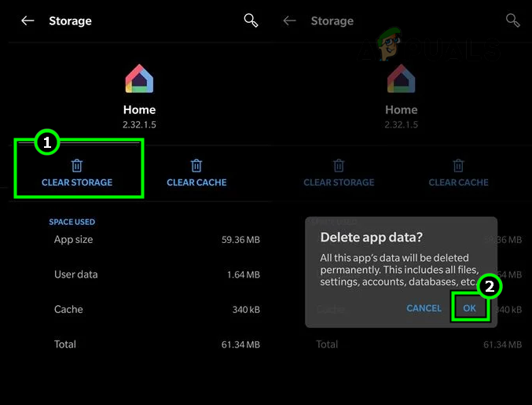
Task: Tap the 'Storage' title on left screen
Action: (x=70, y=21)
